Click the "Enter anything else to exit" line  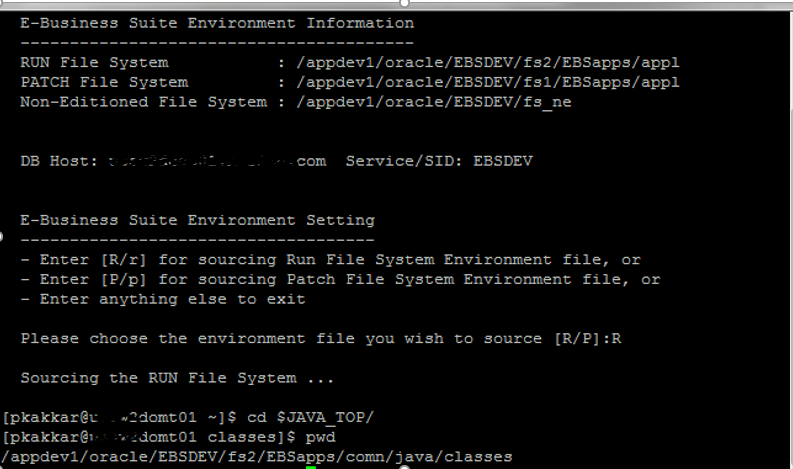[x=163, y=299]
